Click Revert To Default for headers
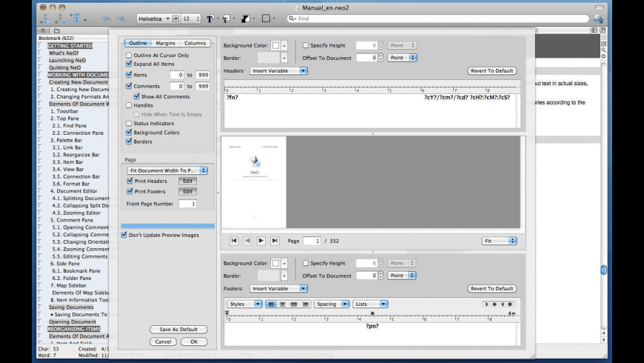 pyautogui.click(x=492, y=71)
